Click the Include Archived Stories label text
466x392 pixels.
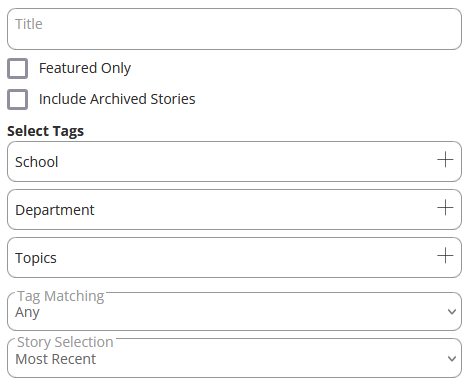117,99
